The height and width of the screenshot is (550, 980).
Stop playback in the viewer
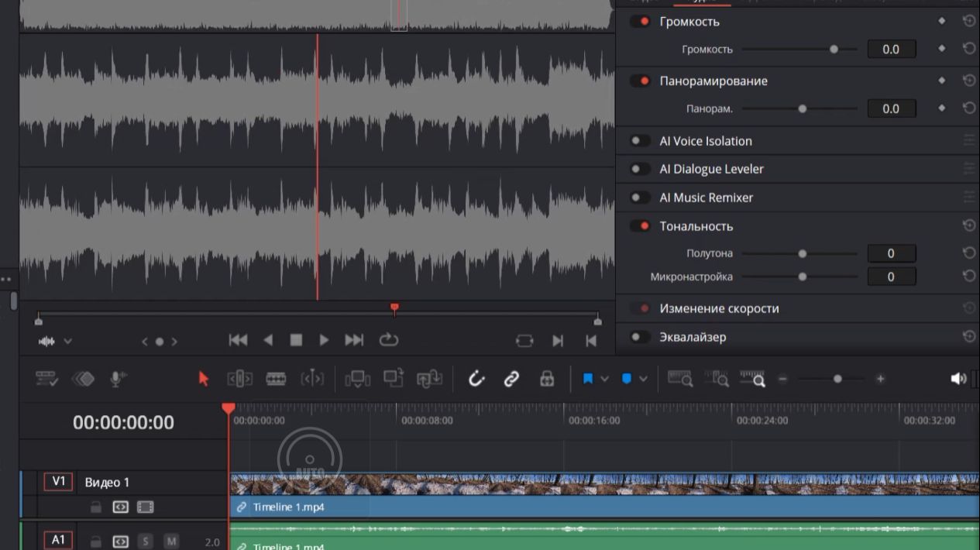click(296, 340)
